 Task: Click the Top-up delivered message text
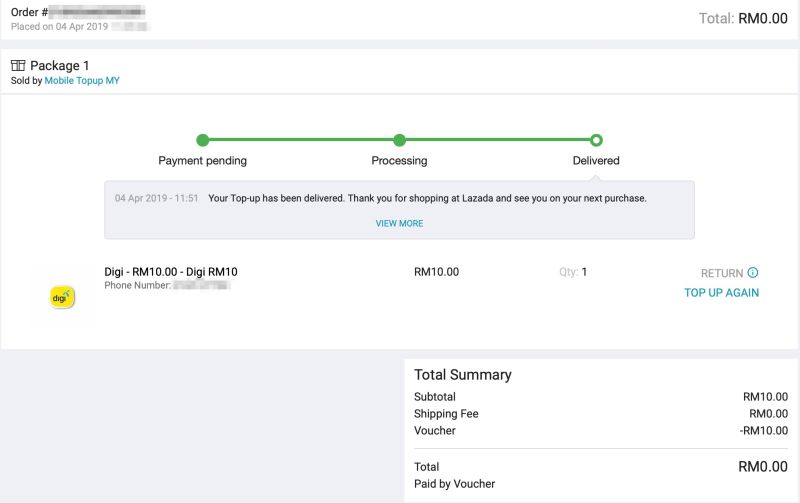[427, 198]
